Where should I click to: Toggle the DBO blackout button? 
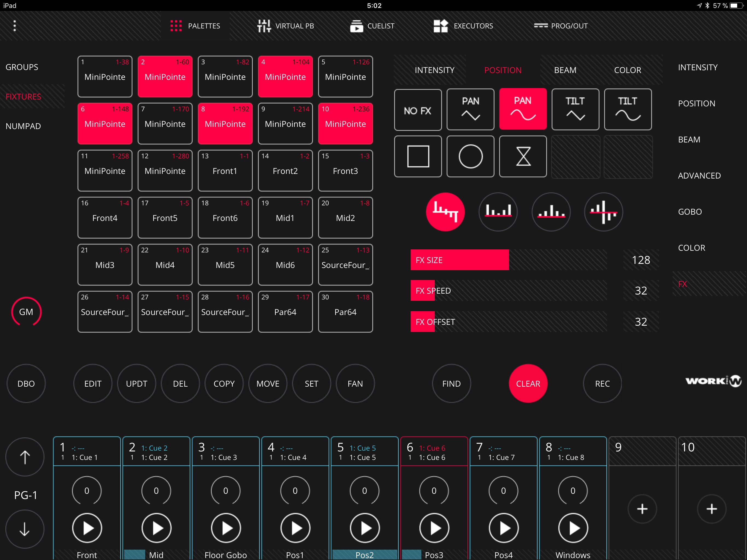pos(26,383)
